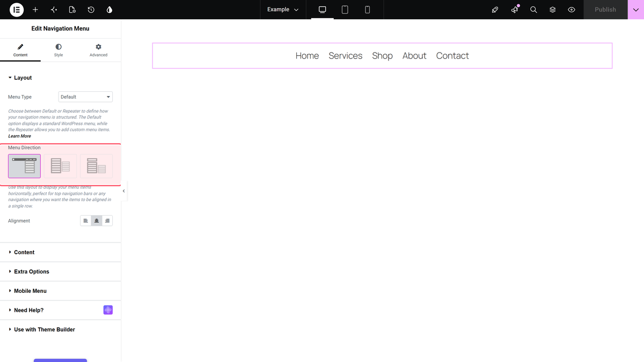This screenshot has height=362, width=644.
Task: Click the purple Need Help icon
Action: (x=108, y=310)
